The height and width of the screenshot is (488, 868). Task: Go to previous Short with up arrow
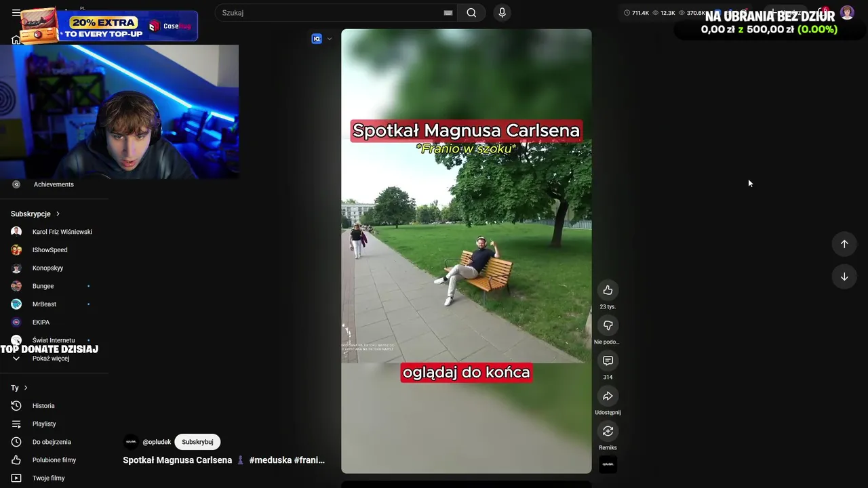(x=844, y=244)
